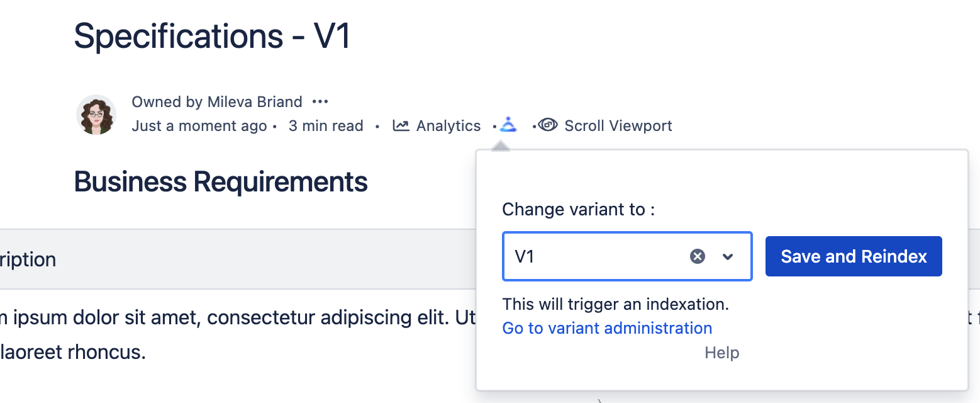Click the Scroll Viewport eye icon
The image size is (980, 403).
click(x=548, y=125)
